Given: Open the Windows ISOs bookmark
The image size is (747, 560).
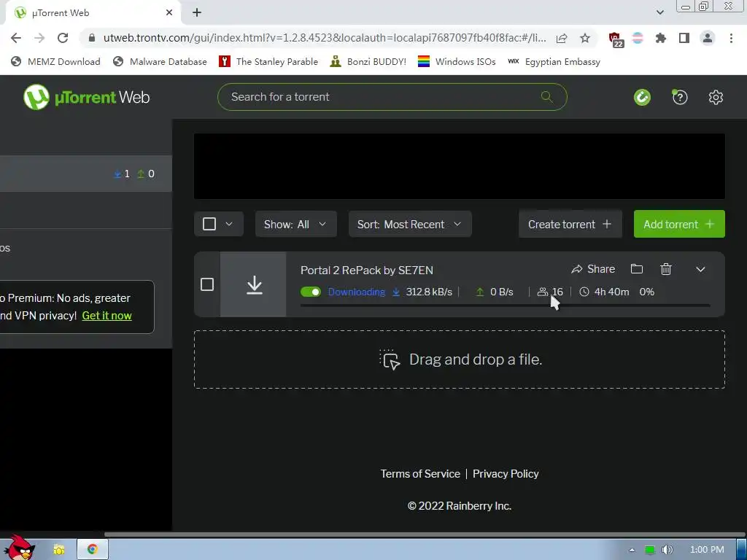Looking at the screenshot, I should coord(457,61).
